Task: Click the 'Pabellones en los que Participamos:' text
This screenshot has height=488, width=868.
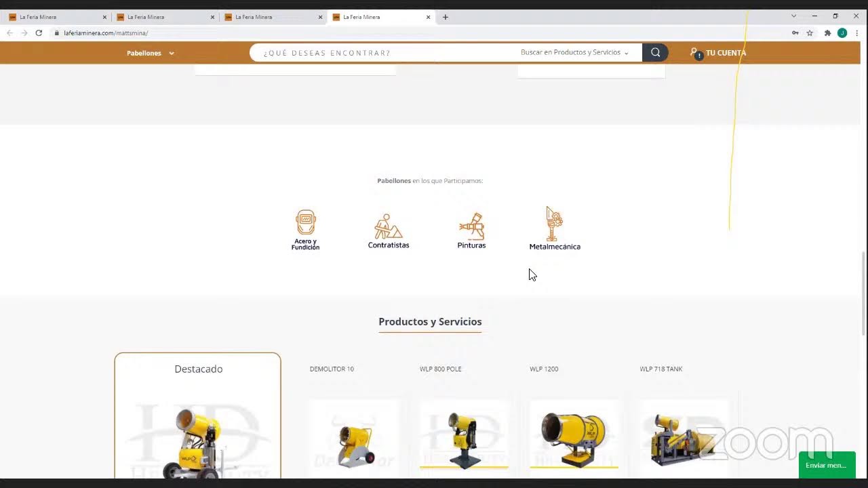Action: pos(430,181)
